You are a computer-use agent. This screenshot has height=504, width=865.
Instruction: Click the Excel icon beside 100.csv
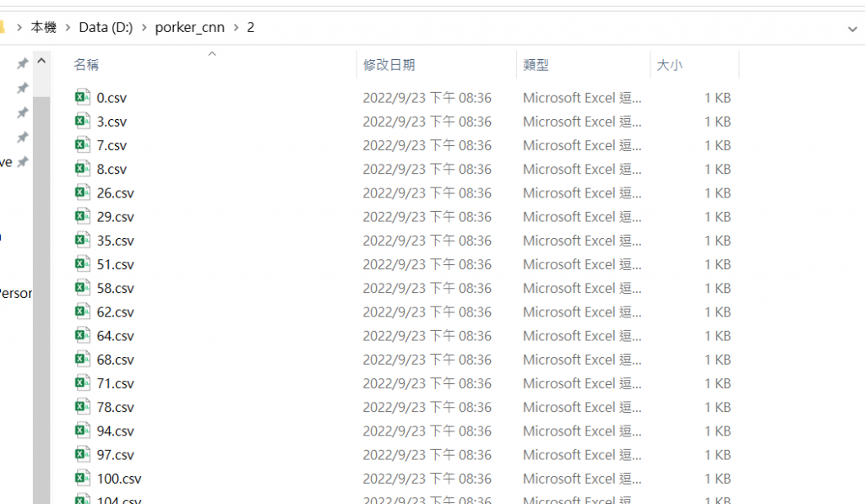coord(83,478)
